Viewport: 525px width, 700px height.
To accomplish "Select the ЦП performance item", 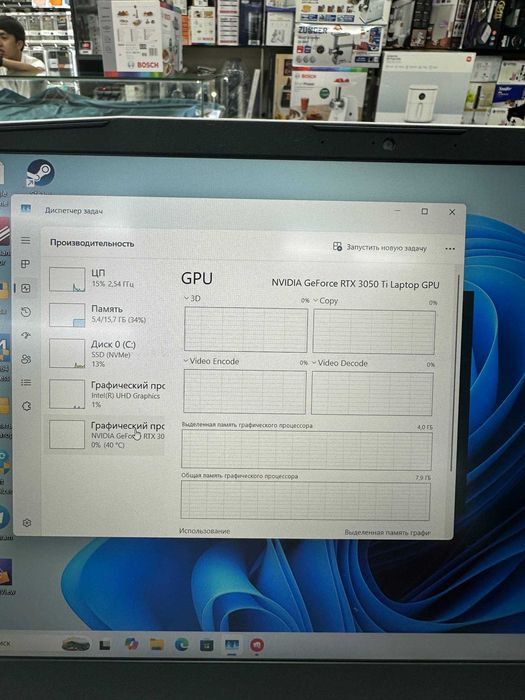I will pyautogui.click(x=106, y=279).
